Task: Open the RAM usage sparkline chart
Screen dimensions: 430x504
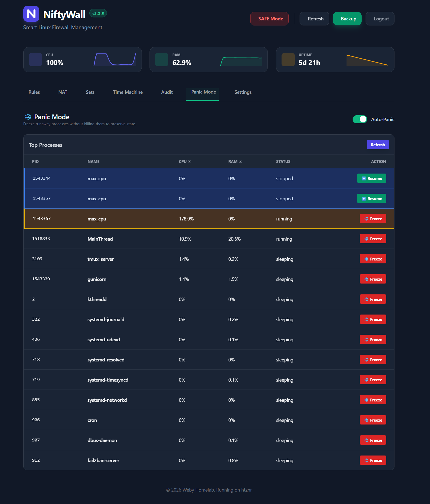Action: (241, 60)
